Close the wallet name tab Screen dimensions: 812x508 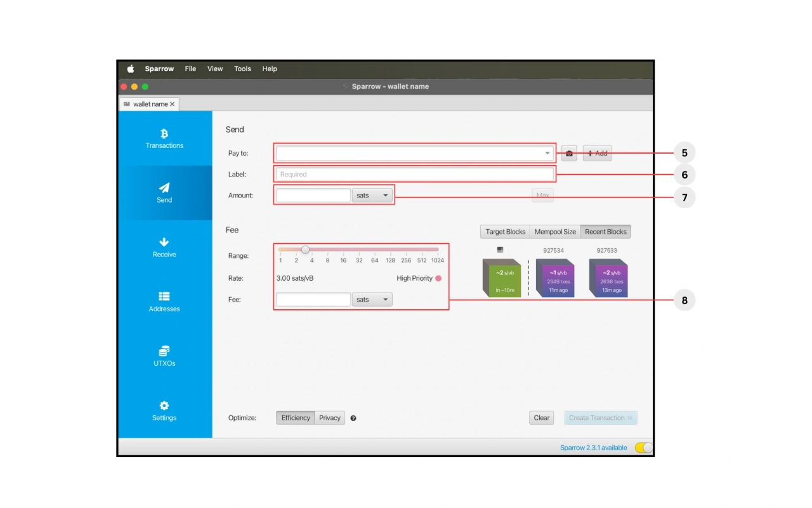172,104
